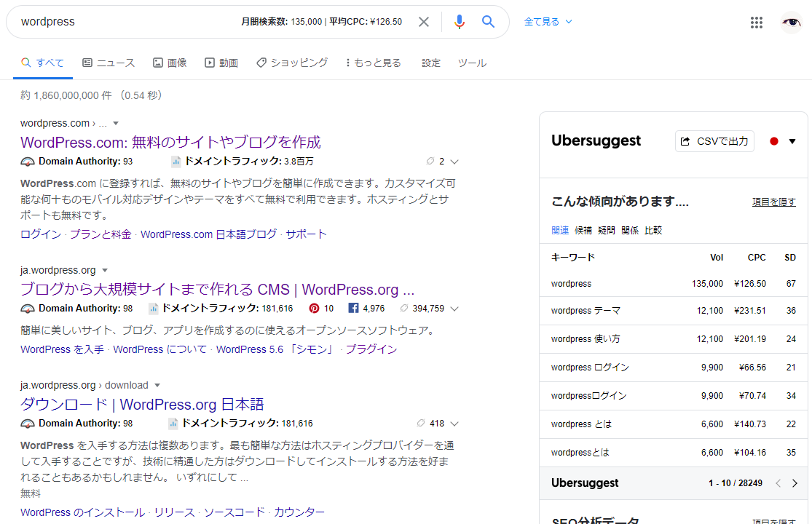Click the Domain Authority gauge icon for ダウンロード result

(28, 424)
